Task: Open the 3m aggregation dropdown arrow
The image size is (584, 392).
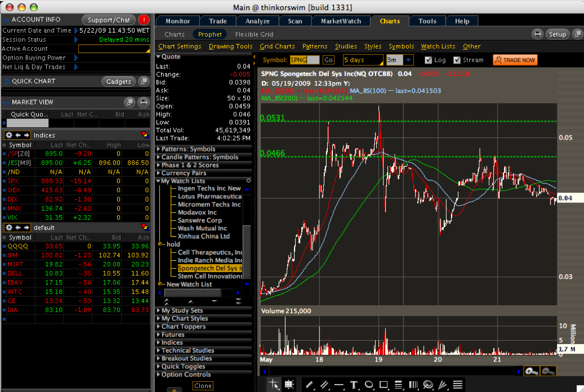Action: (409, 60)
